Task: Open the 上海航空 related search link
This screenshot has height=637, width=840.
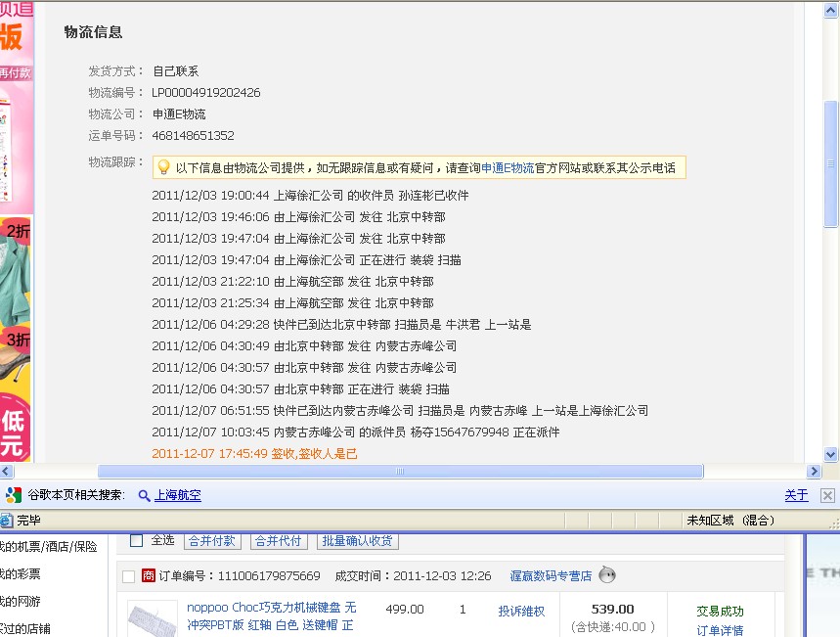Action: point(178,495)
